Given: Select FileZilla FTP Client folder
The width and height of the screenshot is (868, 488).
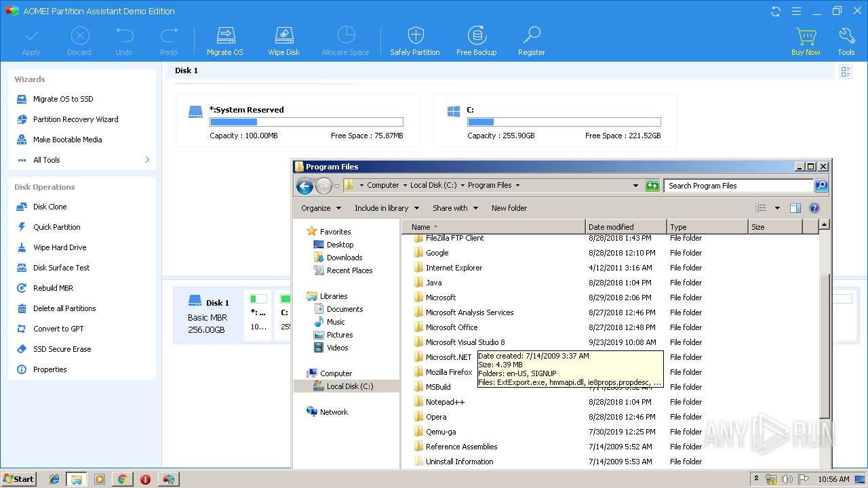Looking at the screenshot, I should point(454,238).
